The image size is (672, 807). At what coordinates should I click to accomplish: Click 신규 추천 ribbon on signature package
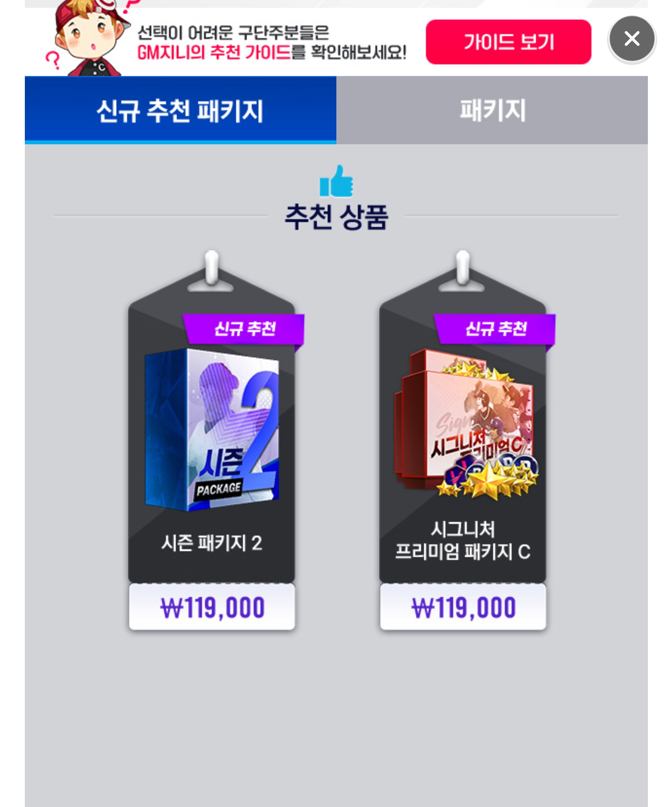coord(495,329)
